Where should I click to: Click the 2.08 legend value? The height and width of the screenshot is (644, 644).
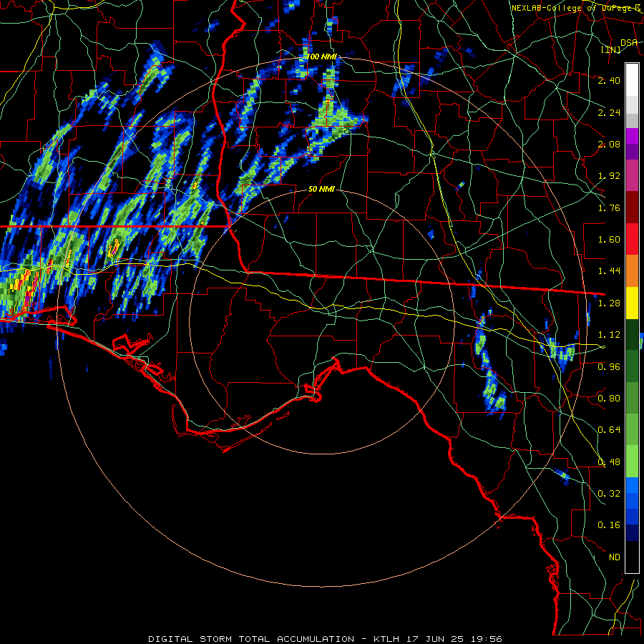tap(609, 144)
